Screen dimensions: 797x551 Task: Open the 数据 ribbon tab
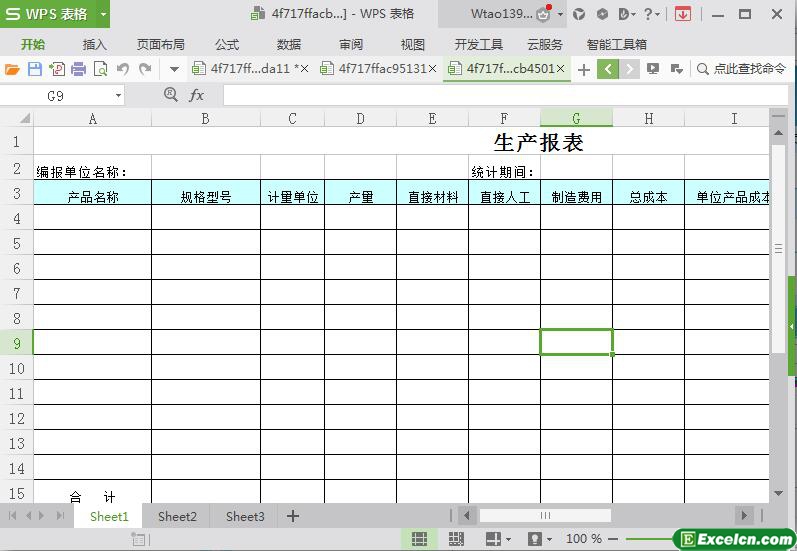289,45
